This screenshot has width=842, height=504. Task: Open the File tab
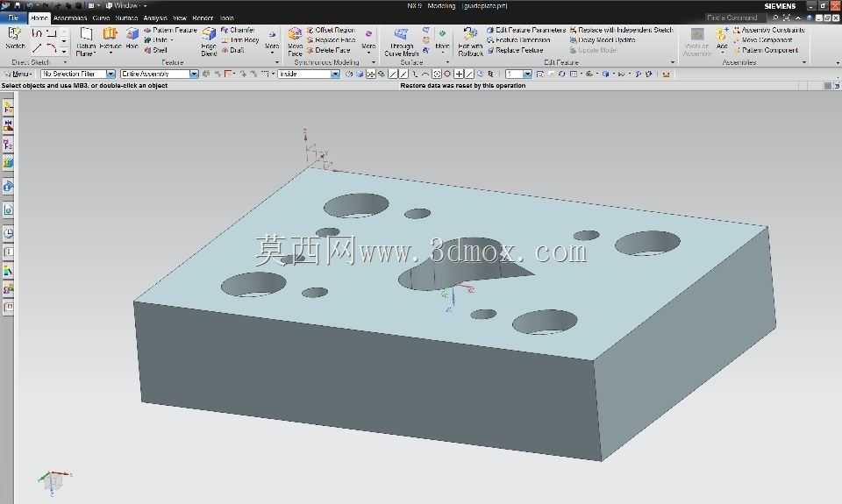pos(13,18)
